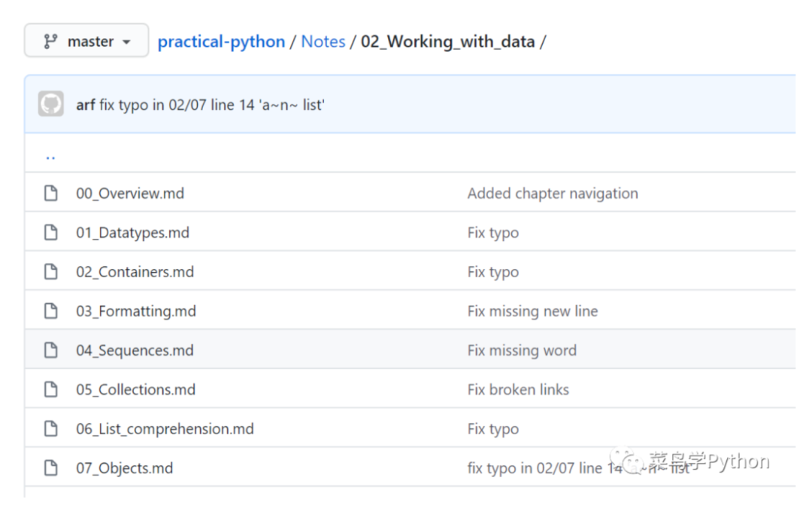The height and width of the screenshot is (508, 812).
Task: Click file icon beside 00_Overview.md
Action: pos(51,194)
